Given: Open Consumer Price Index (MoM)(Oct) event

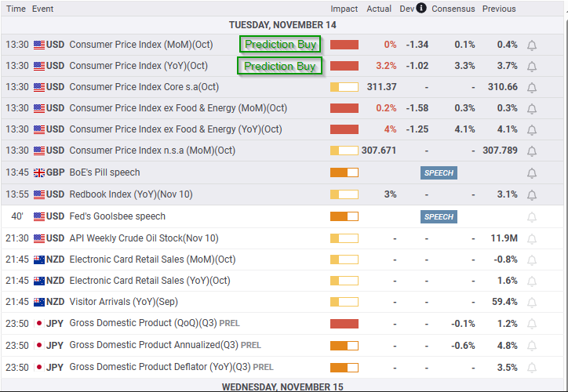Looking at the screenshot, I should click(x=141, y=45).
